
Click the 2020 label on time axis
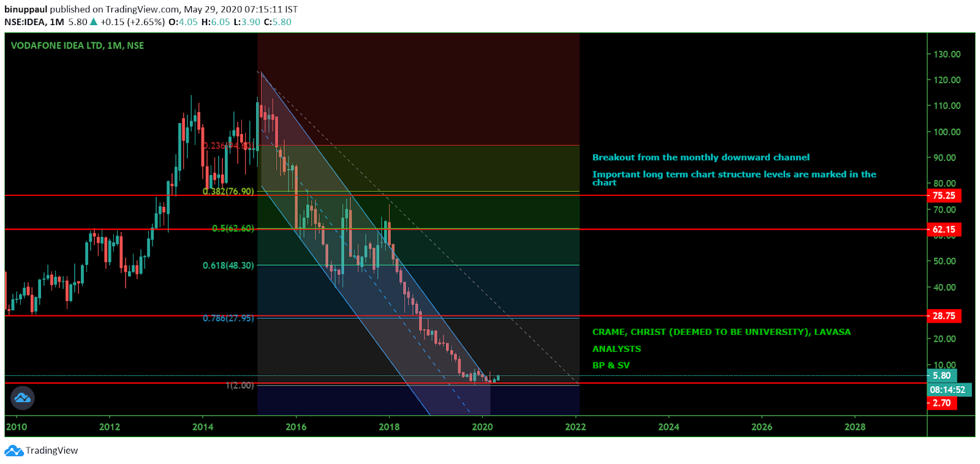(482, 427)
